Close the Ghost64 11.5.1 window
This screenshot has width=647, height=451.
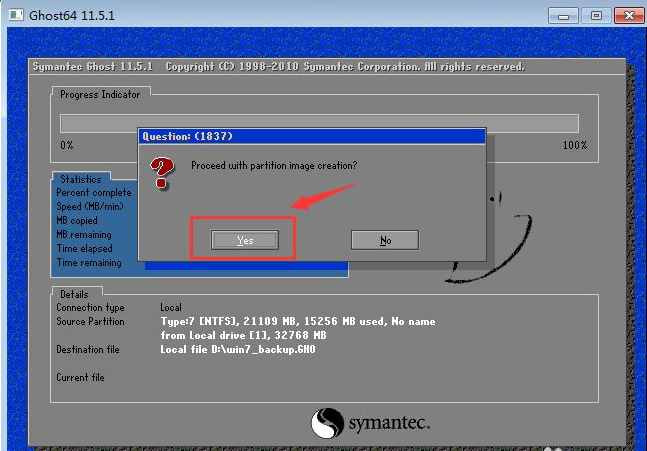pyautogui.click(x=629, y=16)
